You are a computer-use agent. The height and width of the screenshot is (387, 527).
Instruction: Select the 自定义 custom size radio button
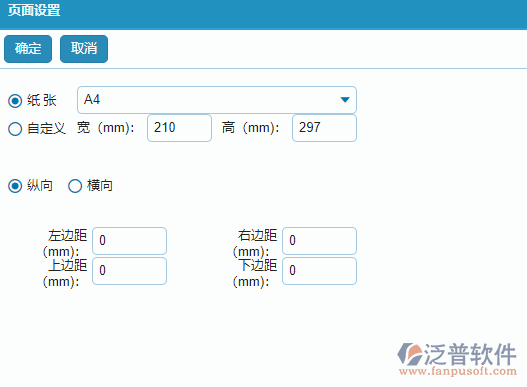(15, 129)
